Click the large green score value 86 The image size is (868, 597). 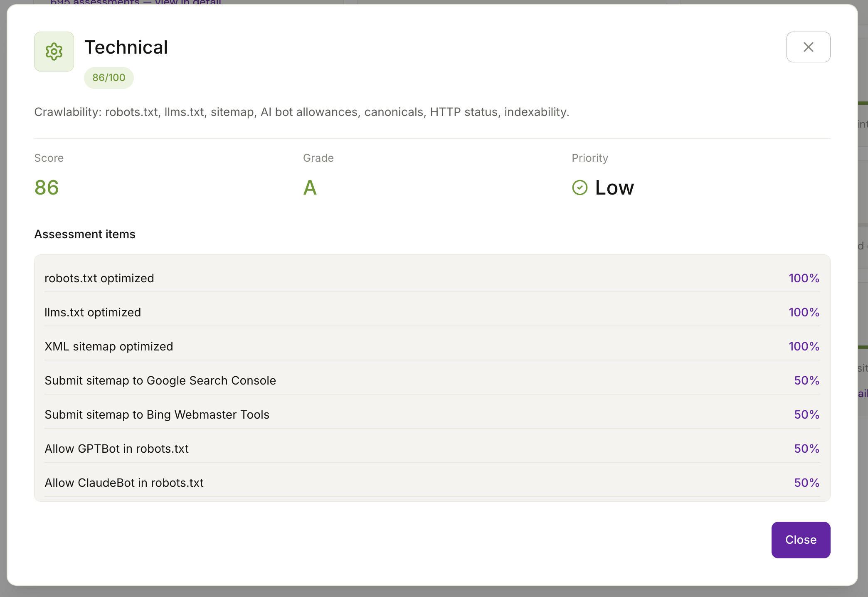(x=47, y=187)
